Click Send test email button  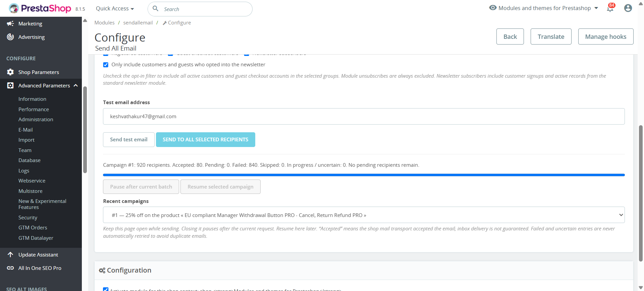129,140
